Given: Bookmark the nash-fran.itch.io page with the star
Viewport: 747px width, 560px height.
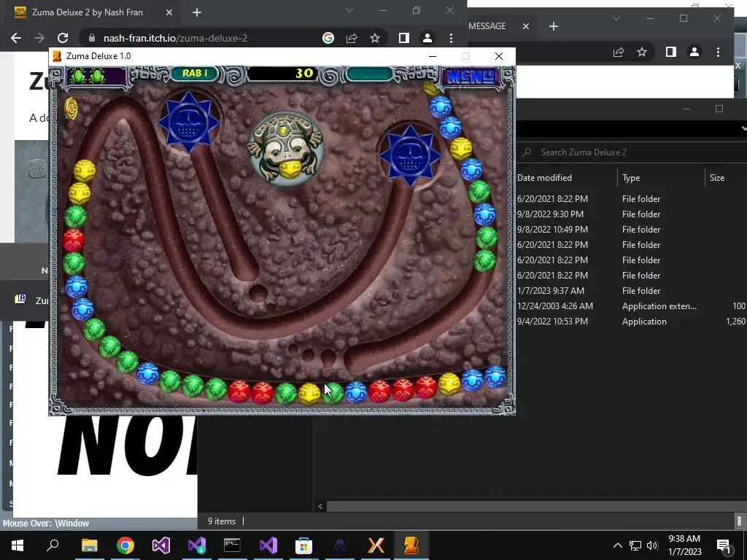Looking at the screenshot, I should pyautogui.click(x=375, y=38).
